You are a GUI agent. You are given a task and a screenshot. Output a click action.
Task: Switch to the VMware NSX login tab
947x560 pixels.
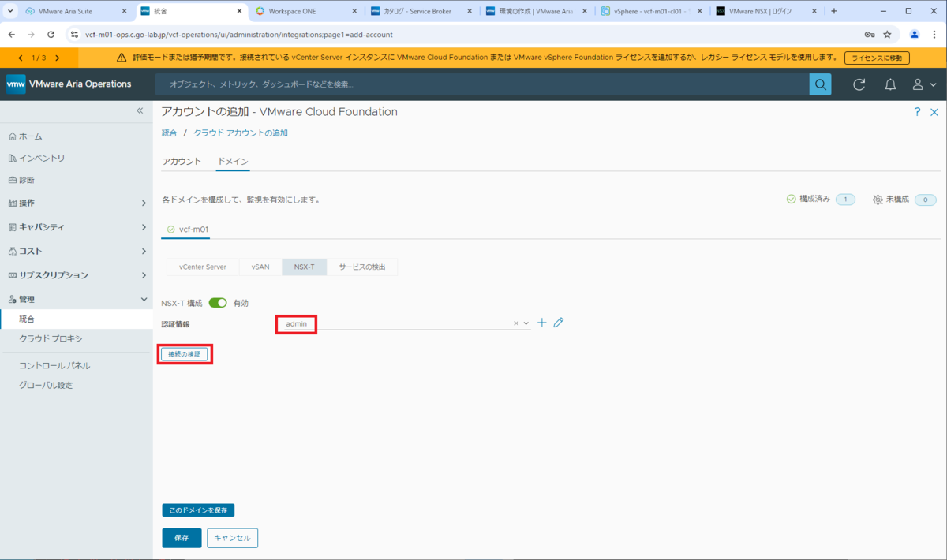(765, 11)
